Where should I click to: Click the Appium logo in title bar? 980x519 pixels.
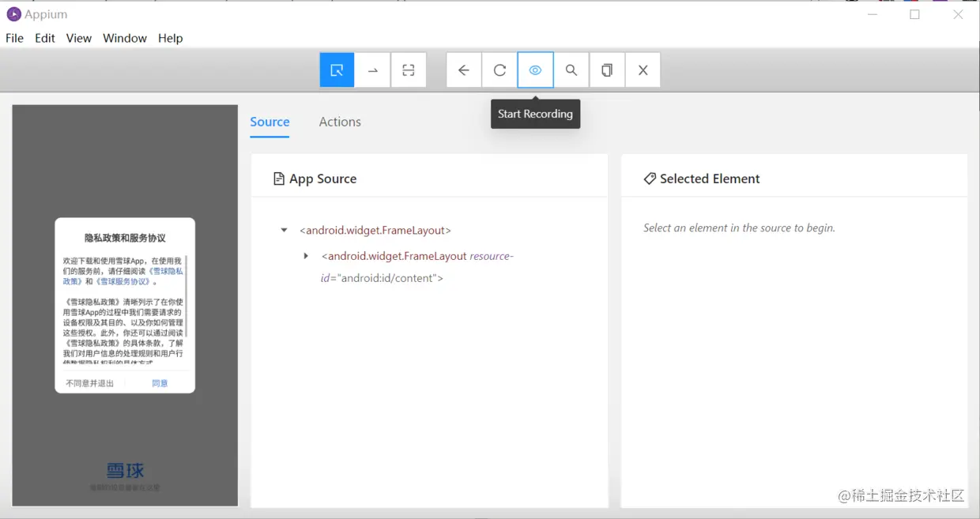click(13, 13)
